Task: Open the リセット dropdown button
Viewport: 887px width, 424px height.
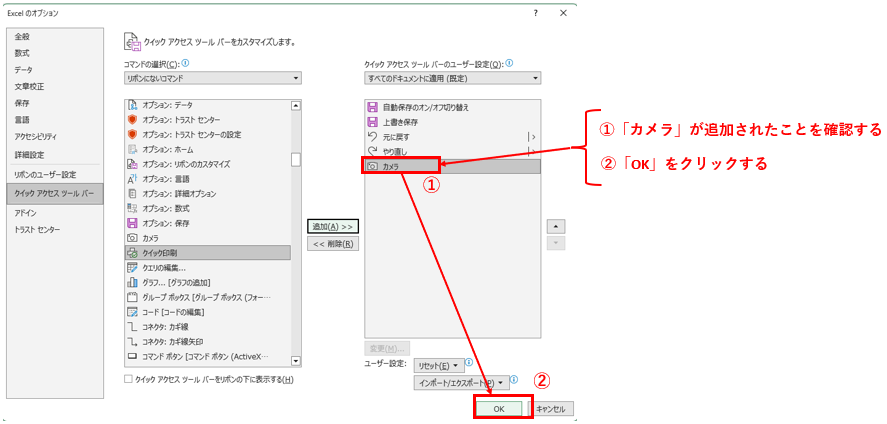Action: pyautogui.click(x=439, y=366)
